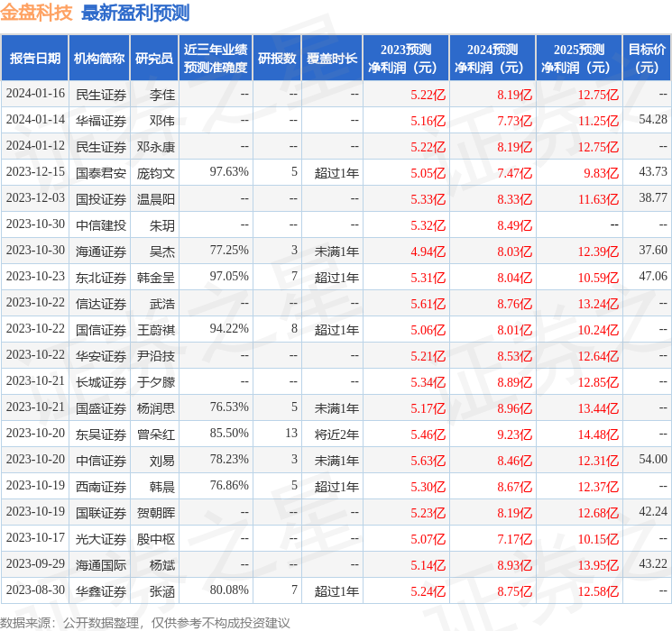
Task: Click researcher name 温晨阳
Action: click(x=156, y=199)
